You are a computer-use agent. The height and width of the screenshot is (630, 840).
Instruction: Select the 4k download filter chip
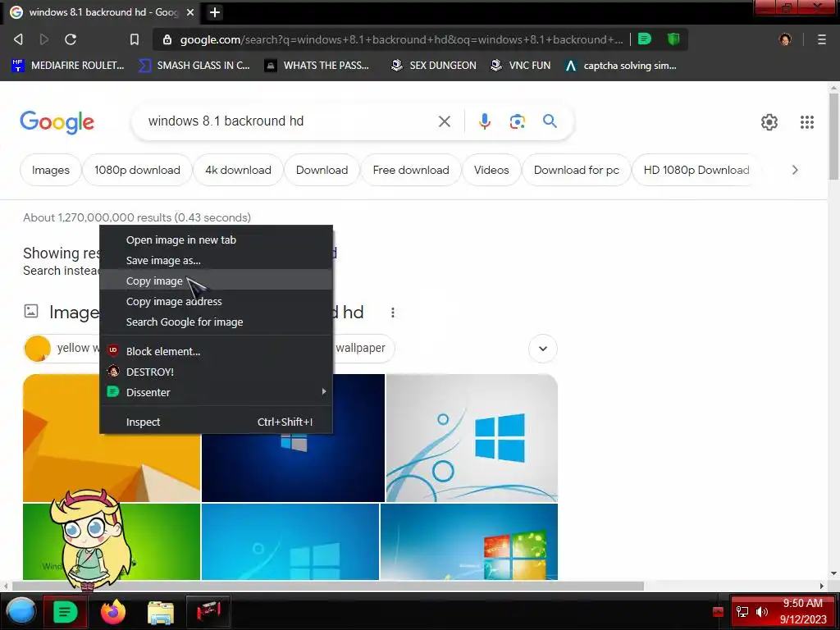pyautogui.click(x=238, y=170)
